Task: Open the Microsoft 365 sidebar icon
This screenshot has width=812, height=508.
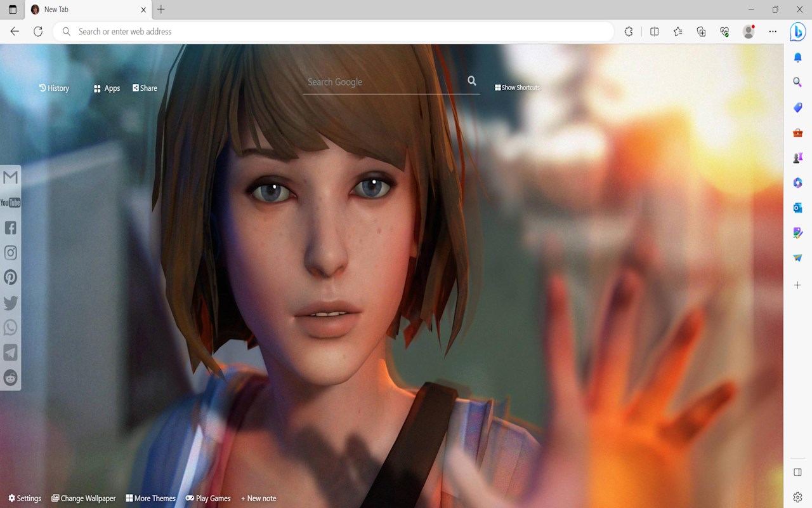Action: (798, 183)
